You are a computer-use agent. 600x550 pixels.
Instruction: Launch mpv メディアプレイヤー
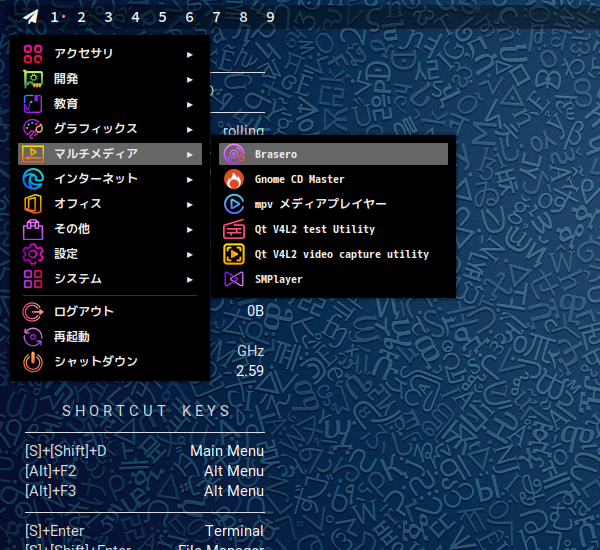coord(333,204)
